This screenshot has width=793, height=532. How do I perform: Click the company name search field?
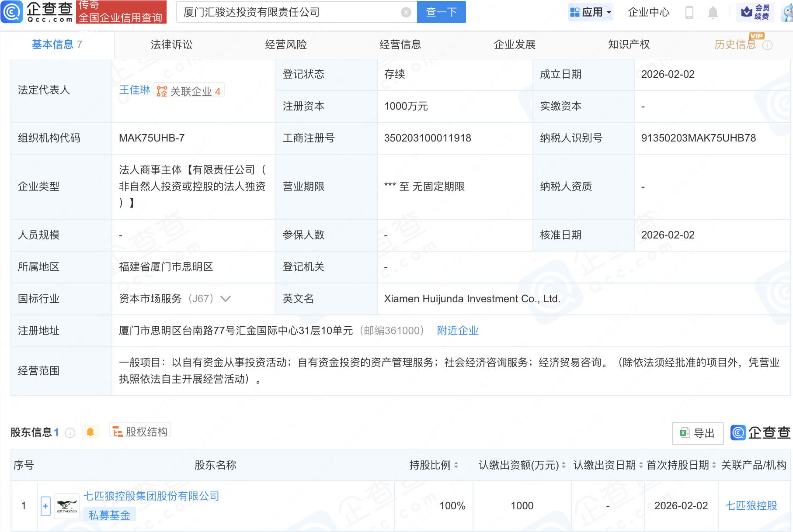[x=289, y=12]
